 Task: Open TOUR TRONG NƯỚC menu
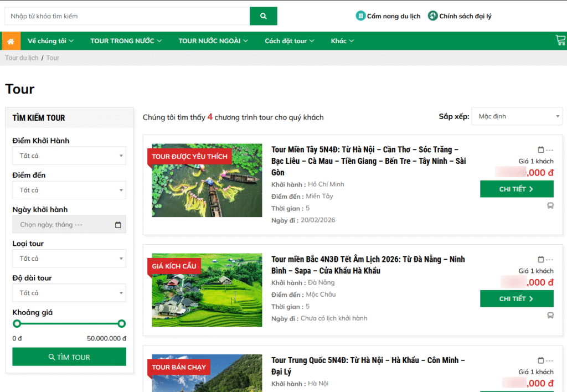pos(126,41)
